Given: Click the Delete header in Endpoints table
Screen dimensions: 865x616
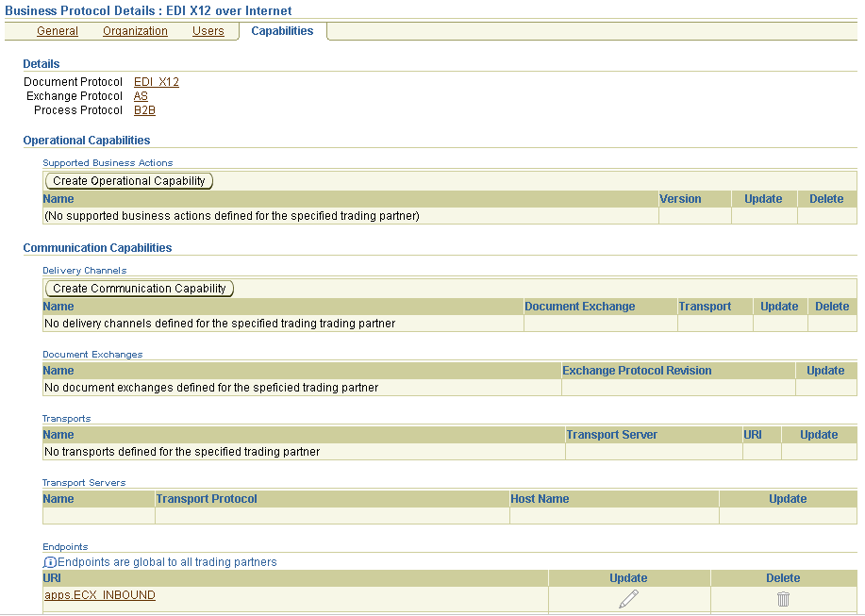Looking at the screenshot, I should 783,578.
